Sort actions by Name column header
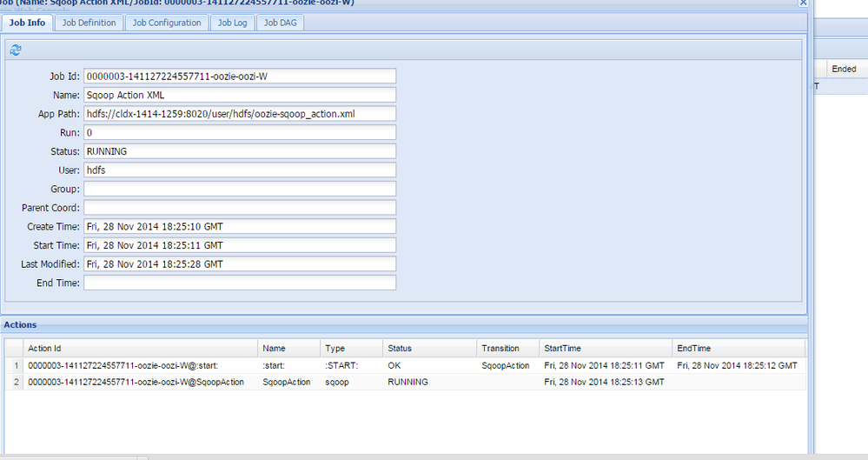Image resolution: width=868 pixels, height=460 pixels. 289,348
